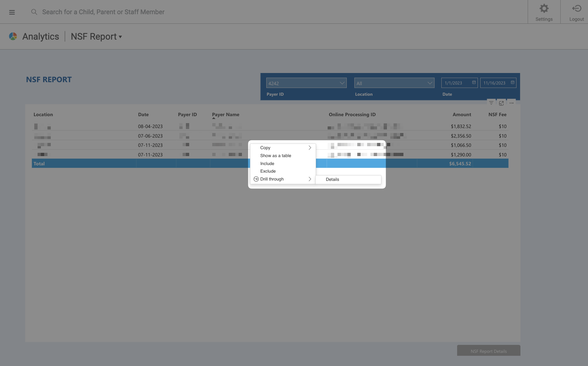The width and height of the screenshot is (588, 366).
Task: Open Settings via the gear icon
Action: [544, 8]
